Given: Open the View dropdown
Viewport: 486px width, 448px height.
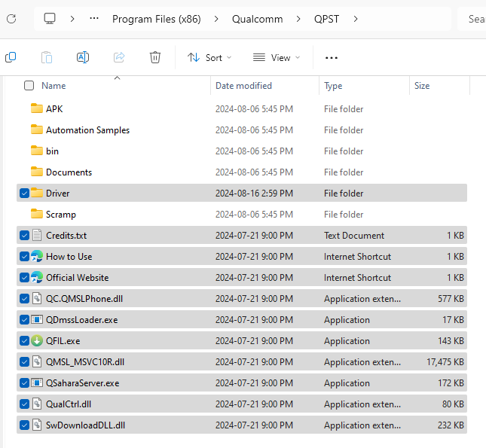Looking at the screenshot, I should coord(277,58).
